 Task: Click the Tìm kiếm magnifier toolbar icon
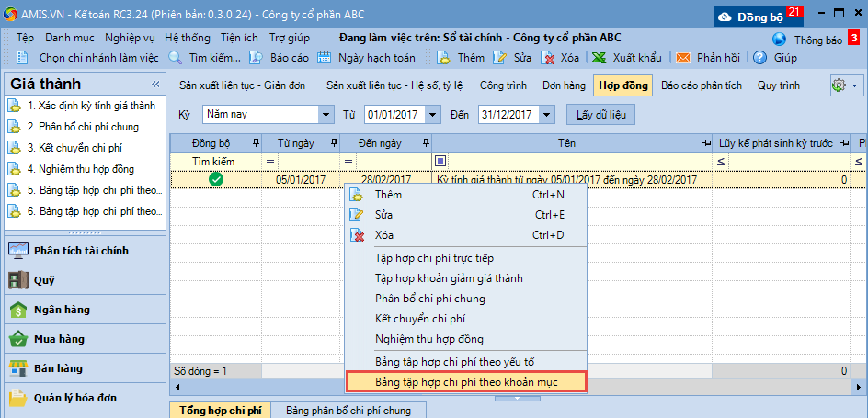coord(176,58)
